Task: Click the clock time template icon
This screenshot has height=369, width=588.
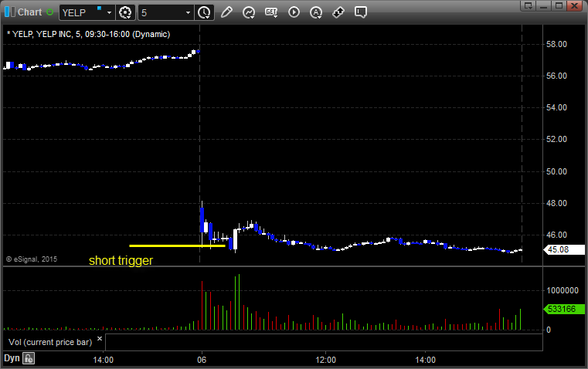Action: click(204, 12)
